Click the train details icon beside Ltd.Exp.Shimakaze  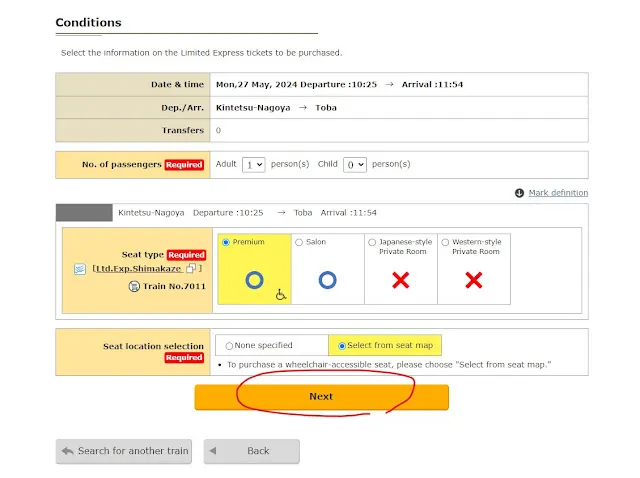(80, 269)
